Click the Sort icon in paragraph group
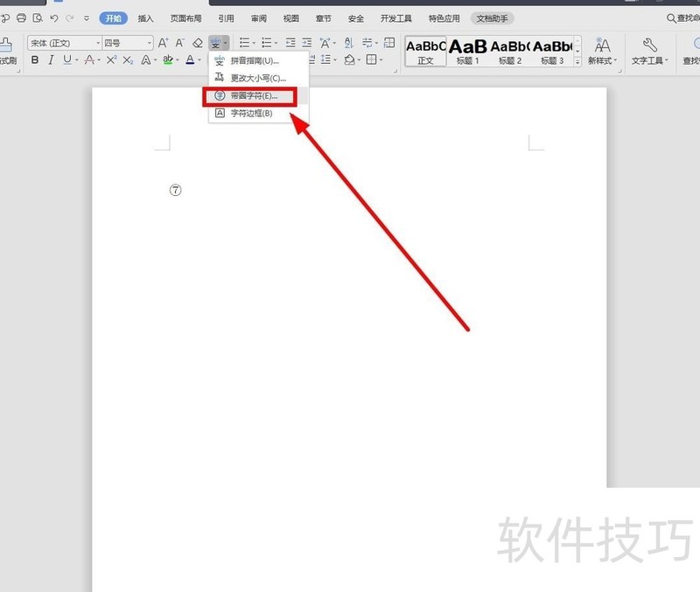 tap(348, 43)
